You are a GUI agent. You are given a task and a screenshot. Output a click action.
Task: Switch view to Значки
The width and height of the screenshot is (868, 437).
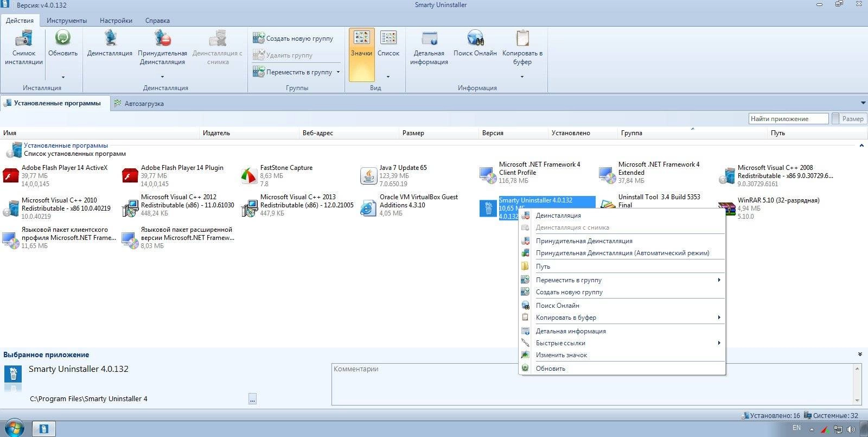361,54
